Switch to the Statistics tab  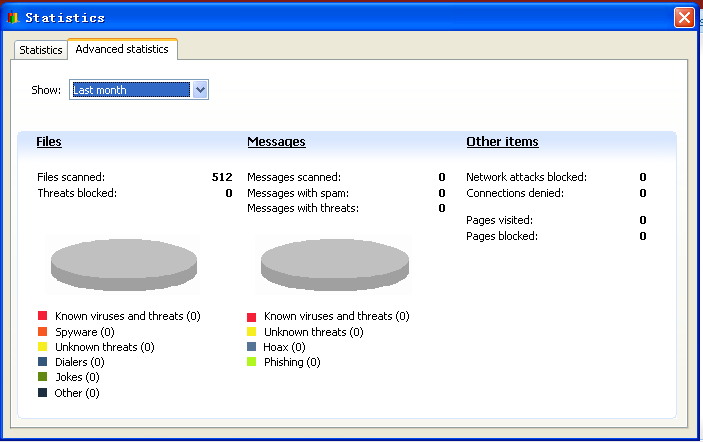pyautogui.click(x=41, y=50)
